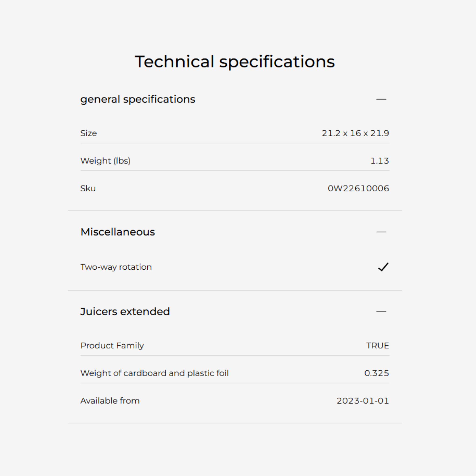The height and width of the screenshot is (476, 476).
Task: Click the Technical specifications title
Action: [x=235, y=61]
